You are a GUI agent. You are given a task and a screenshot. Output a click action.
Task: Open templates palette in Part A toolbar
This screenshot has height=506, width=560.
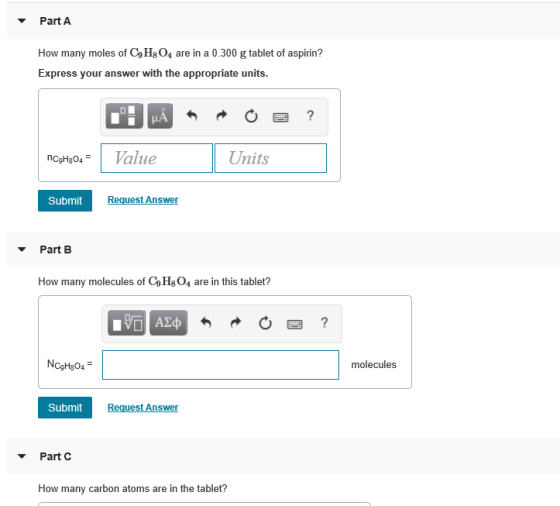click(x=124, y=116)
